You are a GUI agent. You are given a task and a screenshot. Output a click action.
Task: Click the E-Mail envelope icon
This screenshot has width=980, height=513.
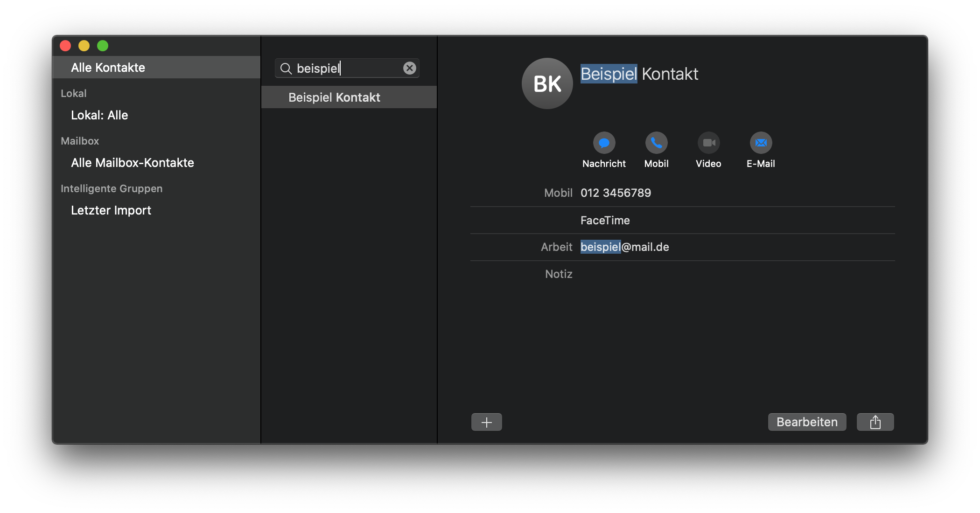pyautogui.click(x=761, y=143)
